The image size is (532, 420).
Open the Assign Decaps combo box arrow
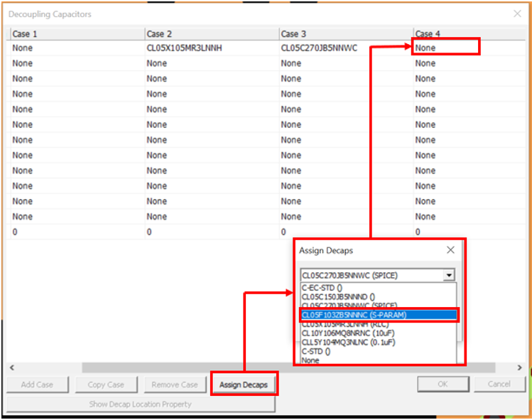tap(448, 276)
